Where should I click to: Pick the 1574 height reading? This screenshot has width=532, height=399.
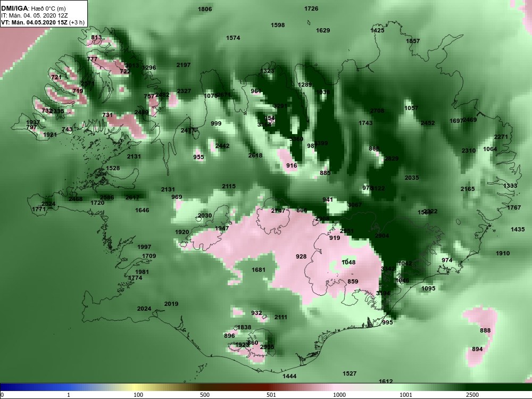(x=233, y=38)
